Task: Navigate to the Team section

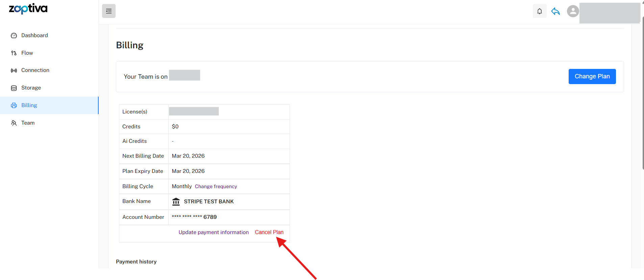Action: coord(28,123)
